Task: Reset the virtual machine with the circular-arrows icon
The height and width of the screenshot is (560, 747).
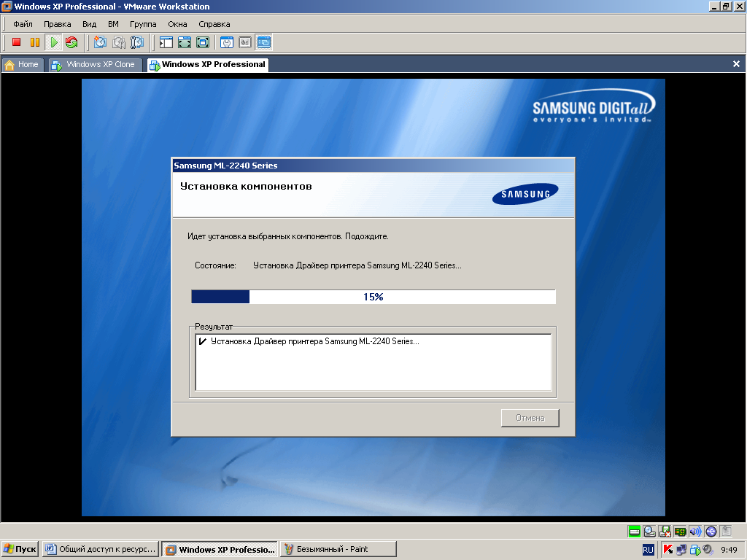Action: pyautogui.click(x=72, y=42)
